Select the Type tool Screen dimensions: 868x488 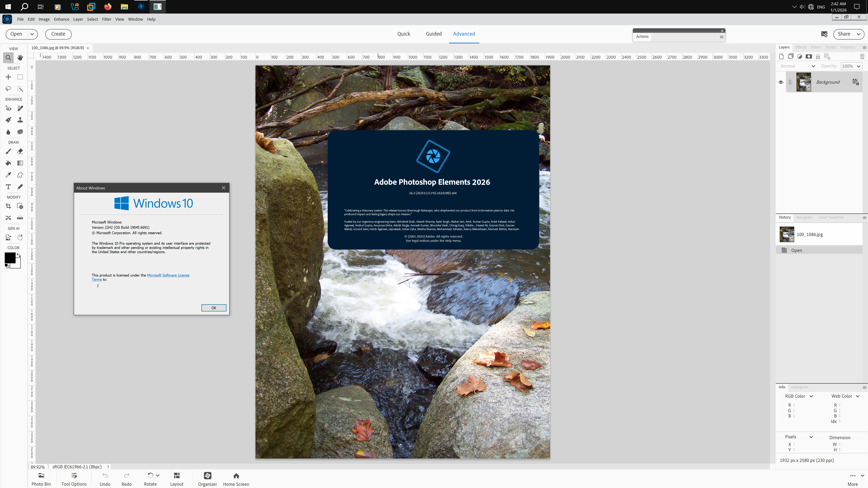pos(8,187)
